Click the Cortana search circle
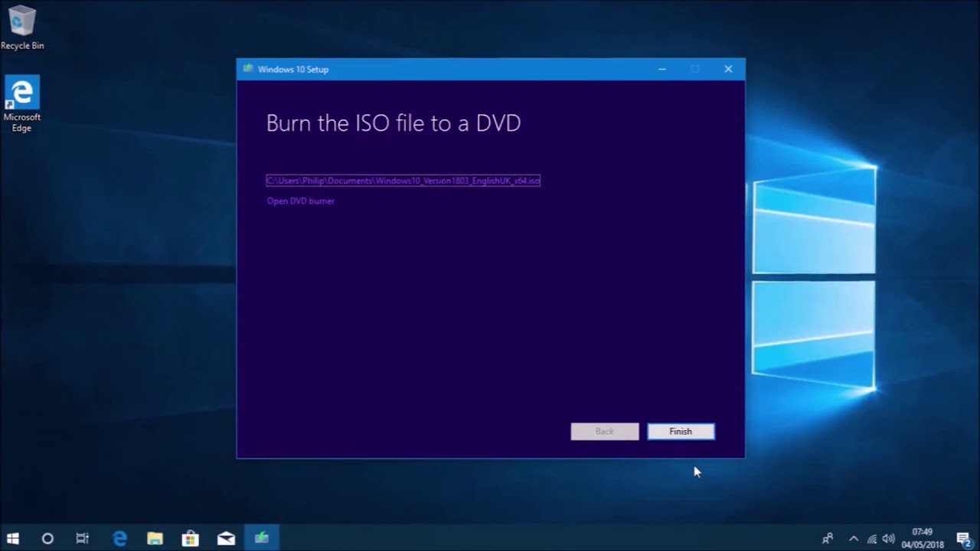The height and width of the screenshot is (551, 980). pos(47,538)
